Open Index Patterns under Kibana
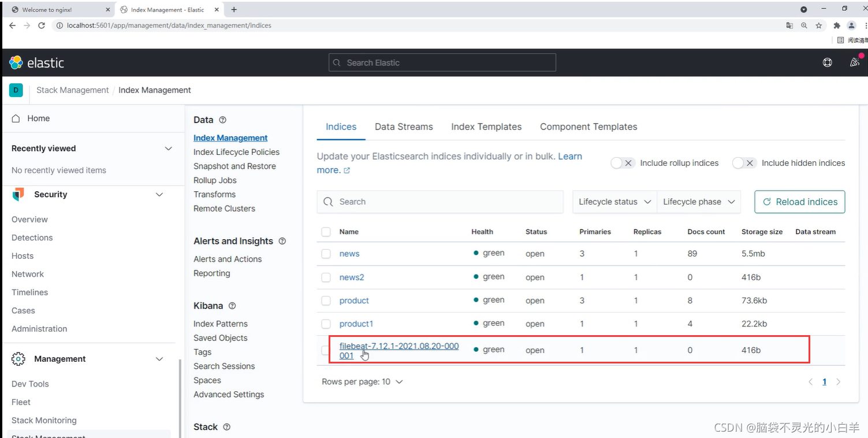Image resolution: width=868 pixels, height=438 pixels. [220, 324]
